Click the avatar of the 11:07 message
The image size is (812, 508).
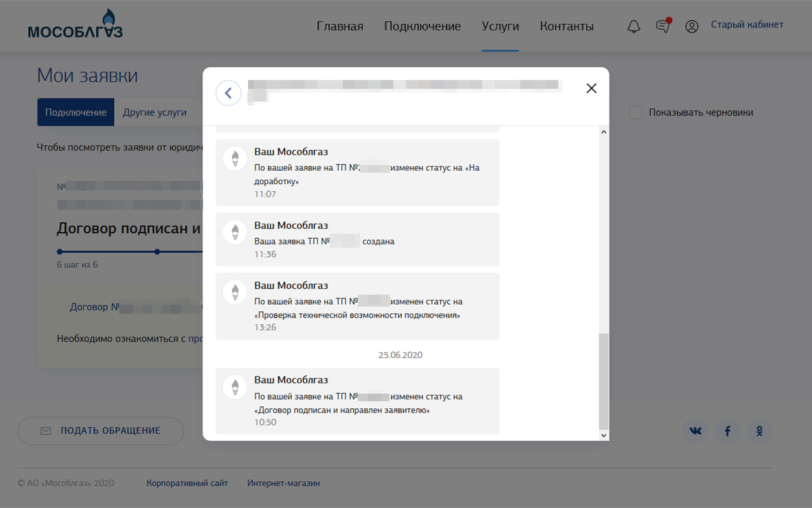(235, 158)
